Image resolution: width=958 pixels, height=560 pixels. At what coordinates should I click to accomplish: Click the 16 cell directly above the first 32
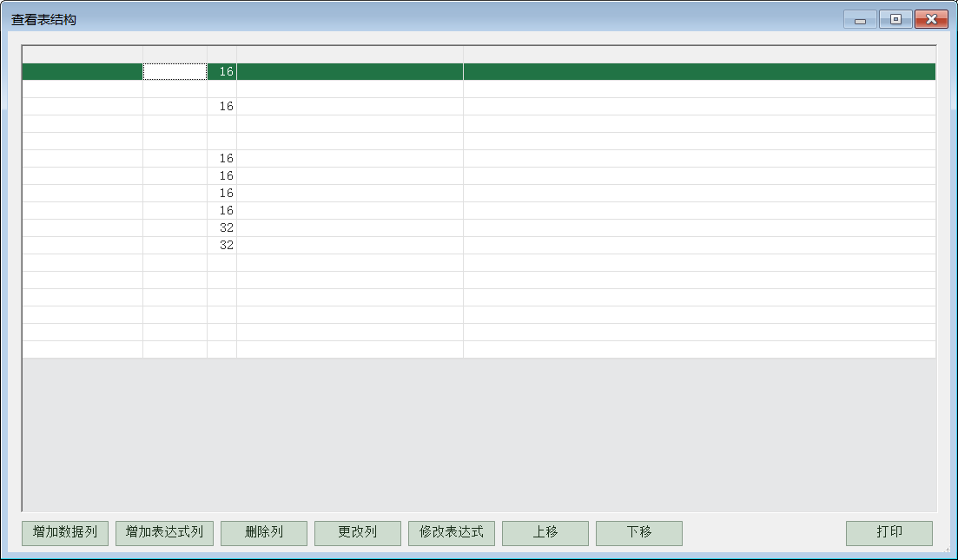(222, 211)
